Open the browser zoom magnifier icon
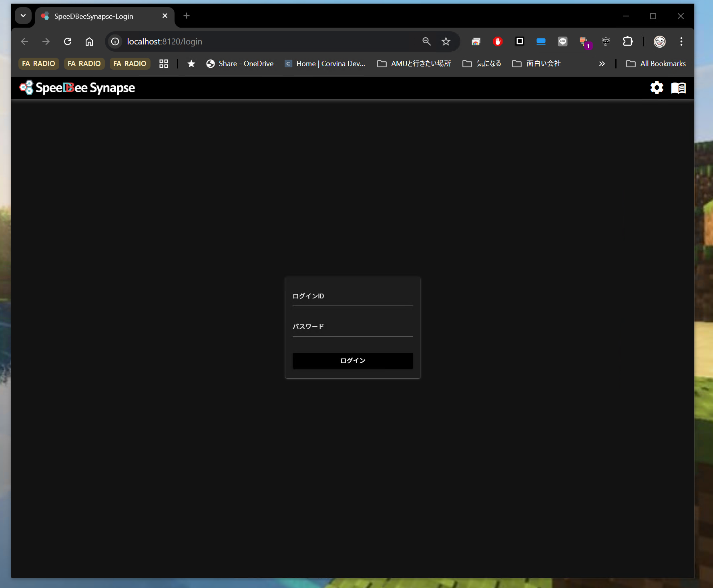This screenshot has width=713, height=588. tap(426, 42)
